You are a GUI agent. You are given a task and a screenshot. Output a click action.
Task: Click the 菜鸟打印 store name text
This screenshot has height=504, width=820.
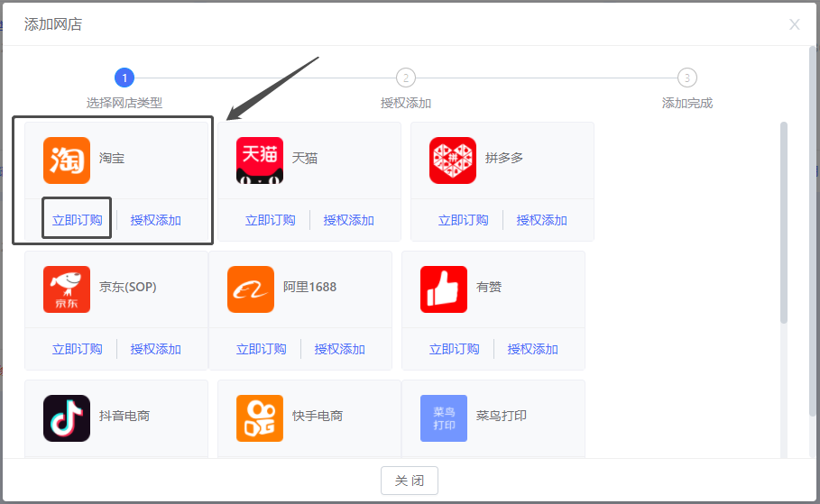click(501, 416)
